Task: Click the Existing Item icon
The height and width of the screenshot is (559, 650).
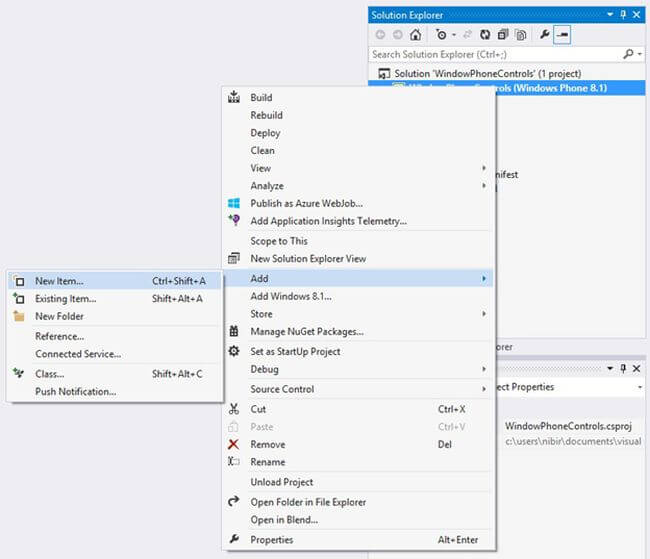Action: [x=19, y=298]
